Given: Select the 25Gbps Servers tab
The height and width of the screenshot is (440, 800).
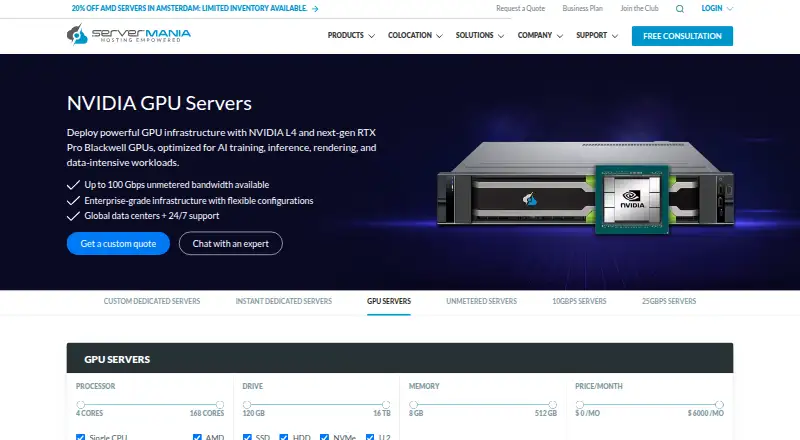Looking at the screenshot, I should point(669,301).
